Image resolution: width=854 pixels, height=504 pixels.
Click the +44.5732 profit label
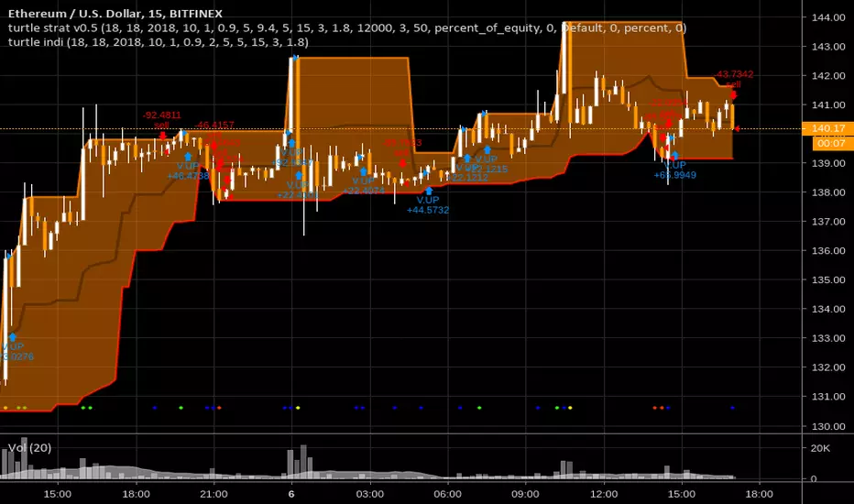[428, 211]
